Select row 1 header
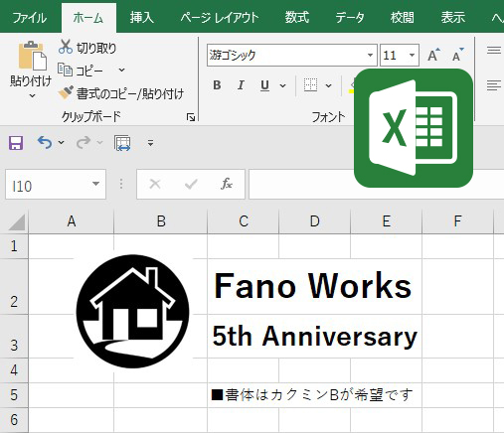Viewport: 504px width, 433px height. point(14,246)
